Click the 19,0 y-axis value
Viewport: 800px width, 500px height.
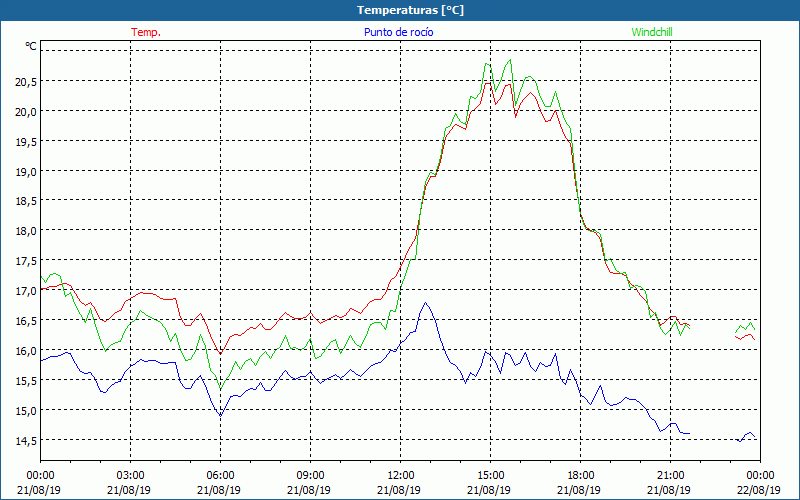pos(25,171)
